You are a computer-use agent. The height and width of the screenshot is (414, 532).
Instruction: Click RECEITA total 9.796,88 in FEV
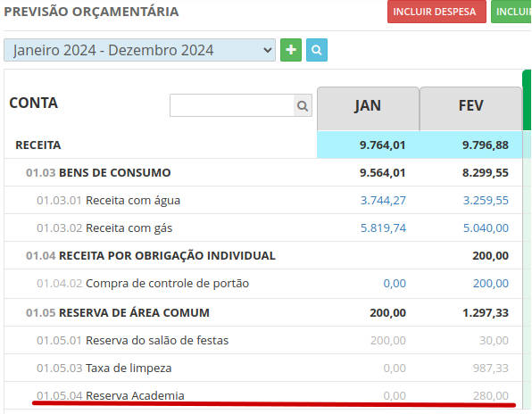tap(486, 145)
